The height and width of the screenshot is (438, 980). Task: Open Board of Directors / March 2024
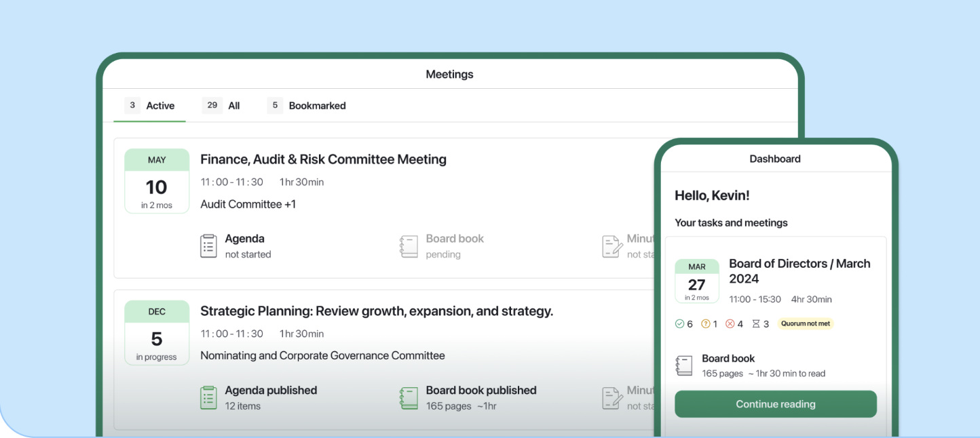[x=799, y=271]
